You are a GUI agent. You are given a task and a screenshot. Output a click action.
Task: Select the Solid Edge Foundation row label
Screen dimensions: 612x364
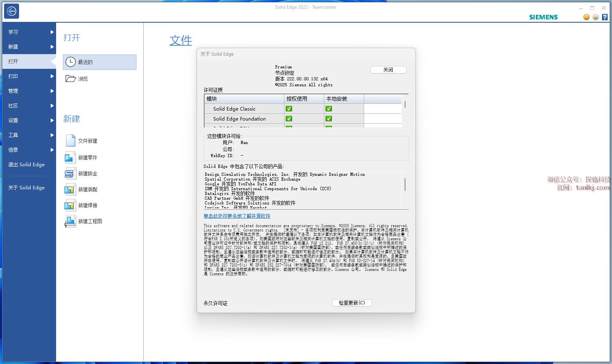coord(240,119)
